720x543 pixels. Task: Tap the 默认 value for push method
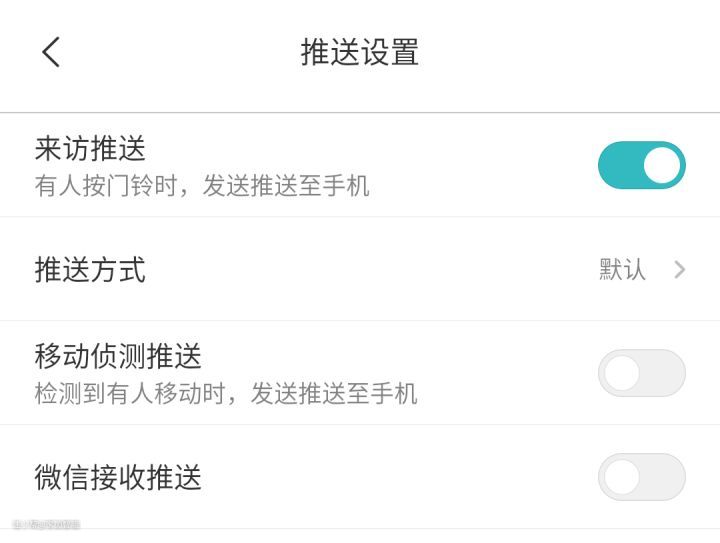622,269
